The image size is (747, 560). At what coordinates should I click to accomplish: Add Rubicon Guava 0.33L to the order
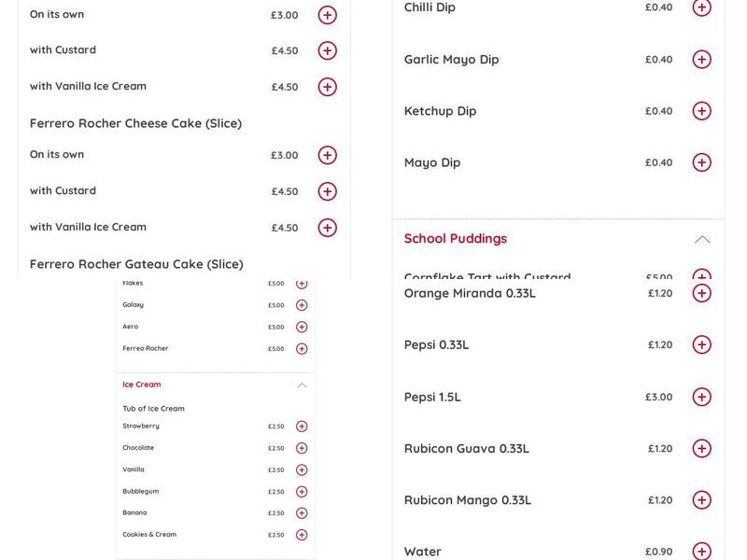[x=701, y=448]
